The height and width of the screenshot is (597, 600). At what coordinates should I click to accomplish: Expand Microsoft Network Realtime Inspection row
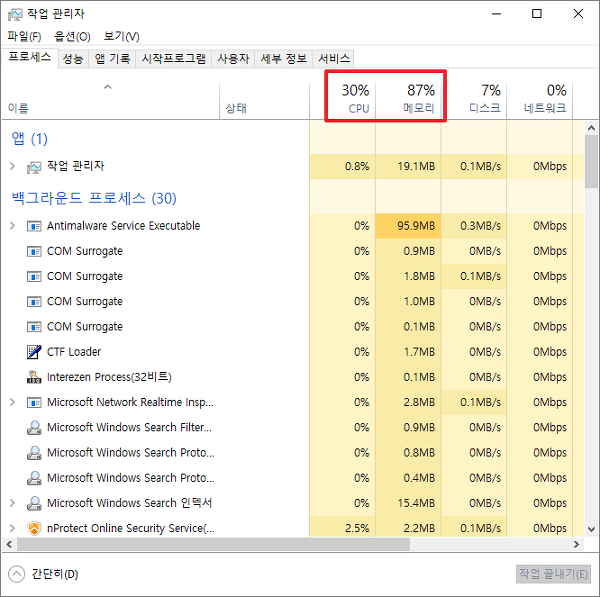coord(12,402)
